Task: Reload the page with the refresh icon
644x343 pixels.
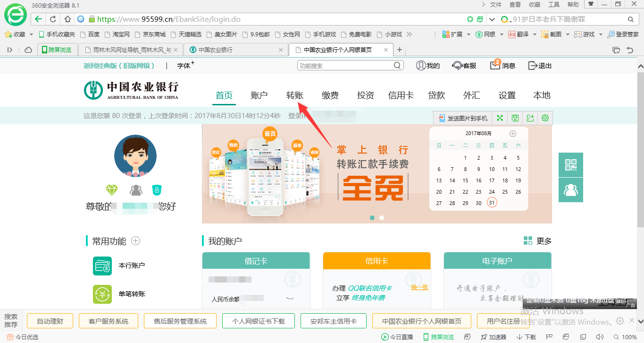Action: coord(53,19)
